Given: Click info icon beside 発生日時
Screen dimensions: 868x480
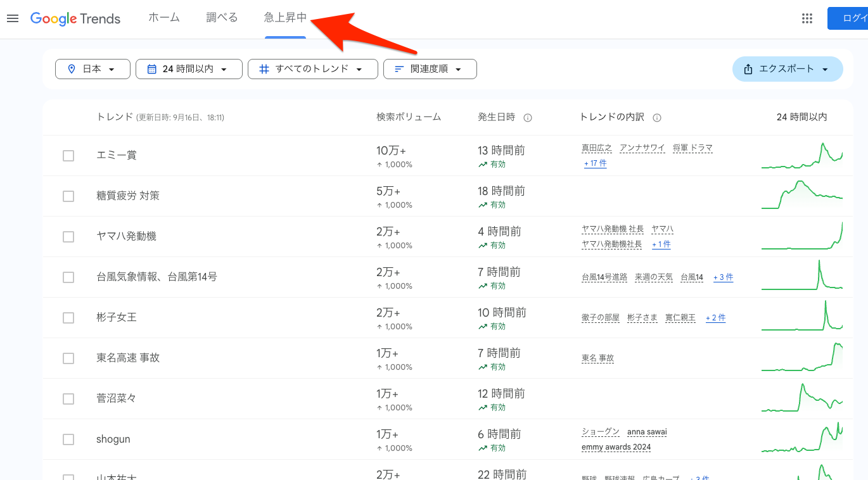Looking at the screenshot, I should pos(528,118).
